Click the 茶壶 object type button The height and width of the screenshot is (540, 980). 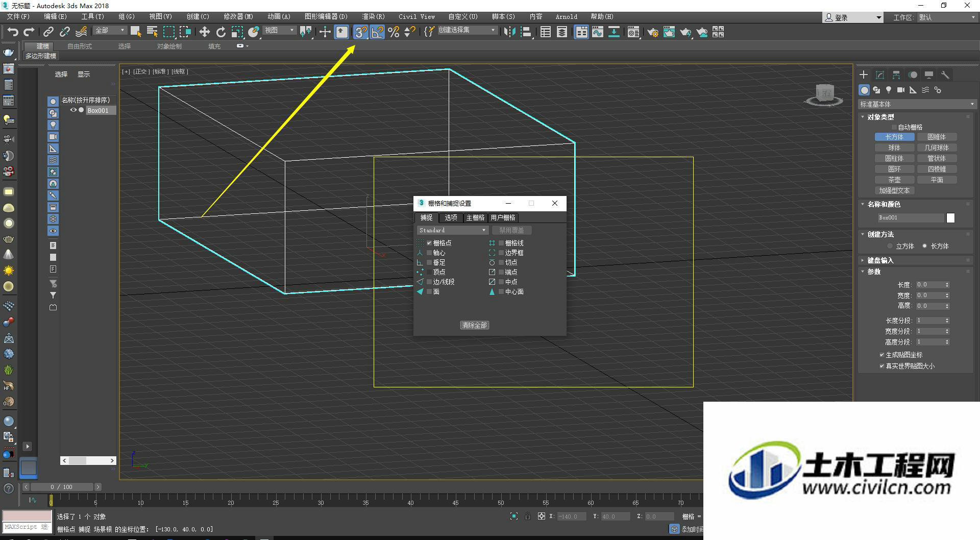click(894, 180)
